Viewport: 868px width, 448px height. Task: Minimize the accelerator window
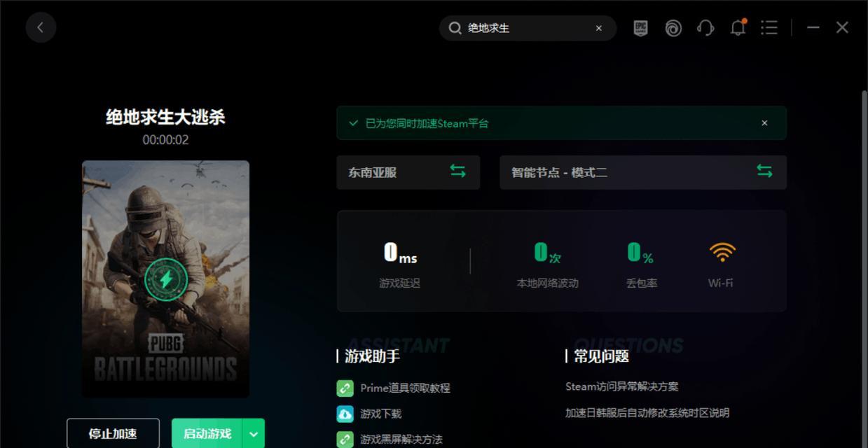[813, 27]
